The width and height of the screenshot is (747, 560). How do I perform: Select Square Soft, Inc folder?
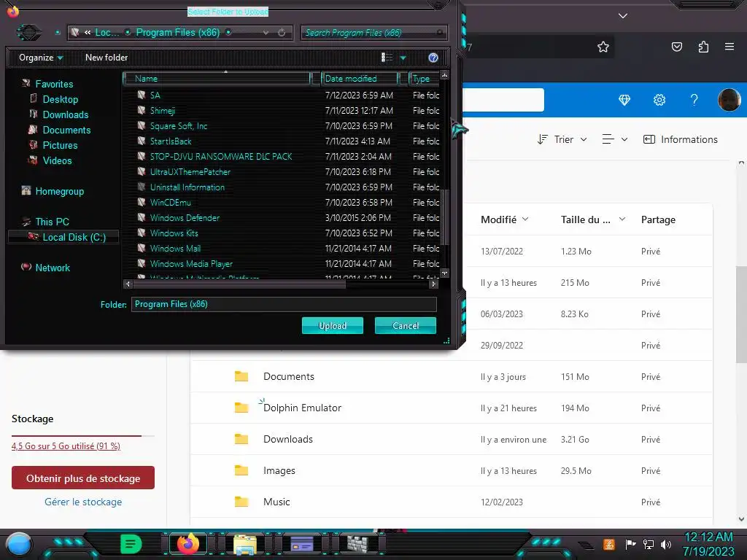click(x=179, y=125)
